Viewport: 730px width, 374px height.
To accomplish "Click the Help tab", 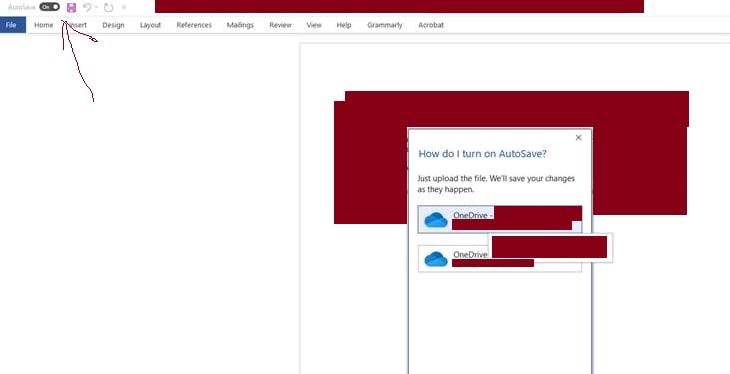I will [x=344, y=25].
